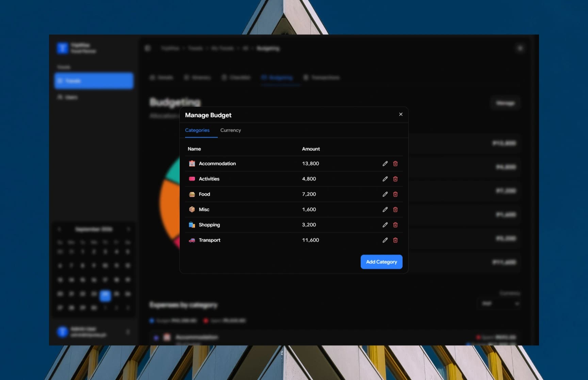Screen dimensions: 588x380
Task: Delete the Accommodation category
Action: pos(395,164)
